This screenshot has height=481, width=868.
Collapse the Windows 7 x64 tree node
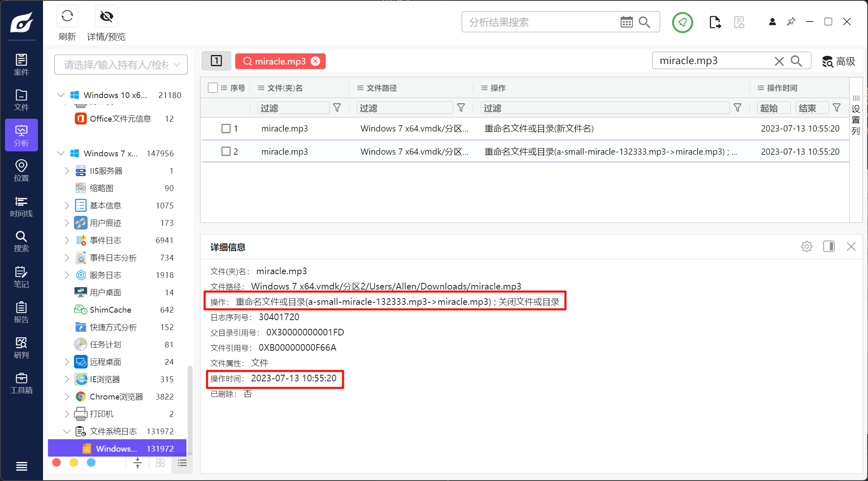pyautogui.click(x=61, y=153)
